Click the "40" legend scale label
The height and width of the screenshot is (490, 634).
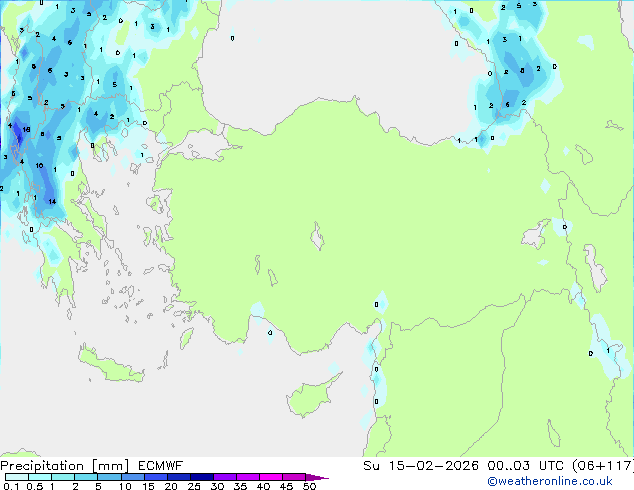(x=263, y=486)
